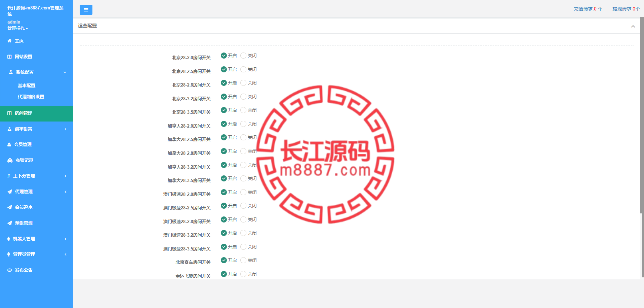Select 开启 for 加拿大28-3.5房间开关
The width and height of the screenshot is (644, 308).
pyautogui.click(x=224, y=178)
